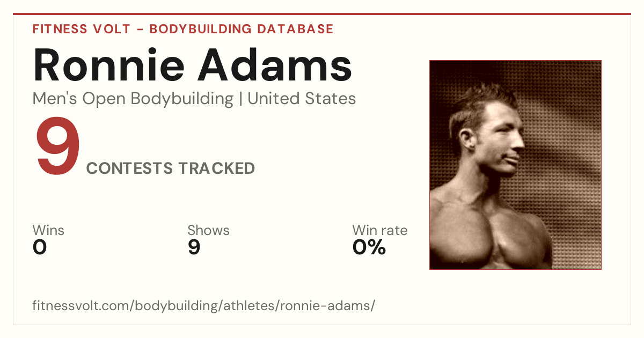Click the Contests Tracked label
This screenshot has height=338, width=644.
tap(171, 168)
